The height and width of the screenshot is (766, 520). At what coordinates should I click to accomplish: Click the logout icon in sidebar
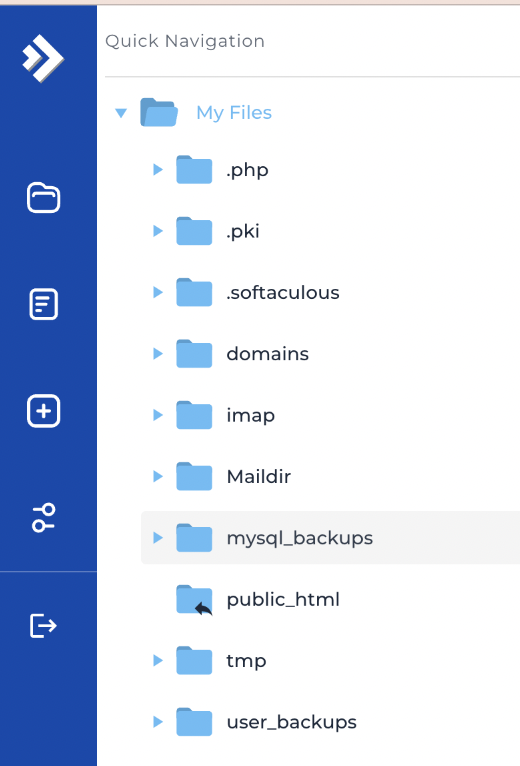pos(43,625)
